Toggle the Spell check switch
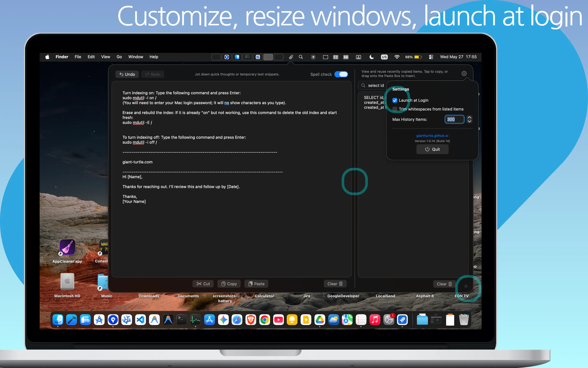This screenshot has width=588, height=368. pyautogui.click(x=341, y=74)
